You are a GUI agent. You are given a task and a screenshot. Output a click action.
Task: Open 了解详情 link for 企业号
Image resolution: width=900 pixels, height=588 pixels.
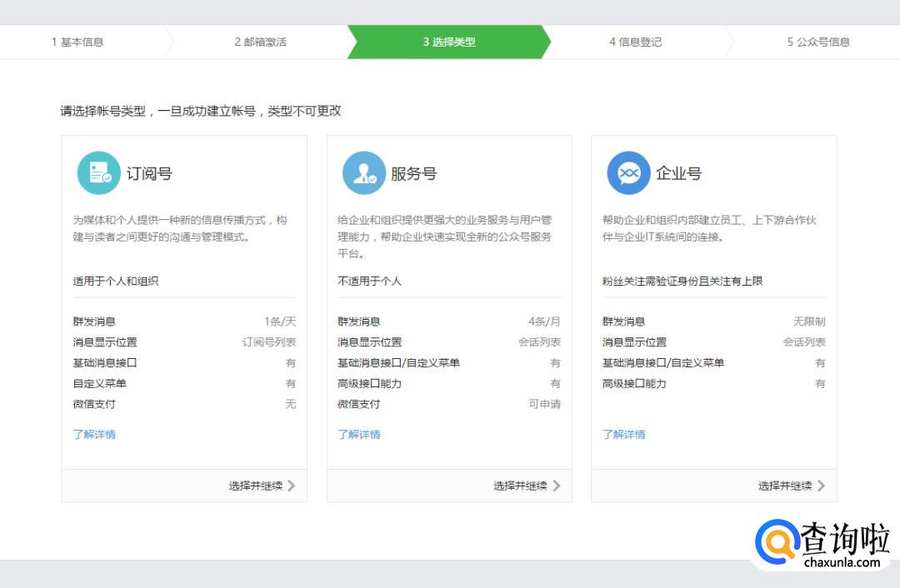(624, 434)
